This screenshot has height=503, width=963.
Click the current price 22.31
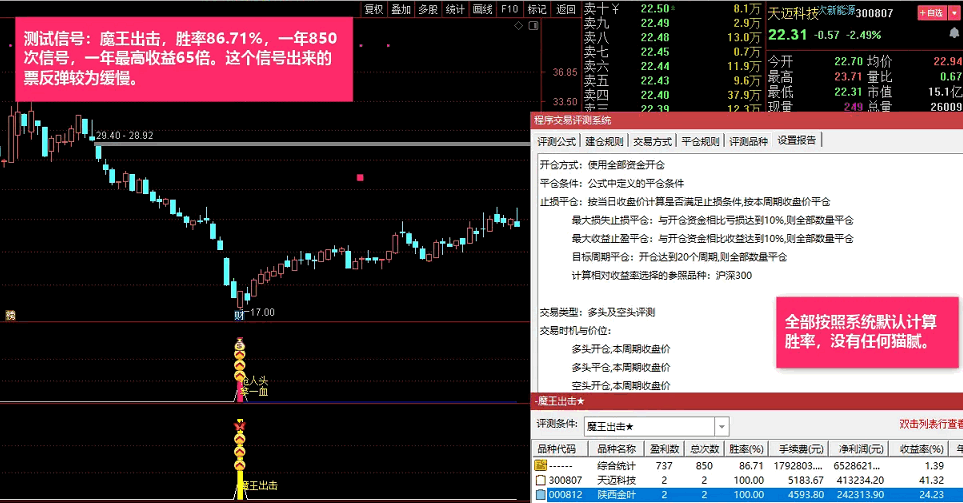pos(787,35)
